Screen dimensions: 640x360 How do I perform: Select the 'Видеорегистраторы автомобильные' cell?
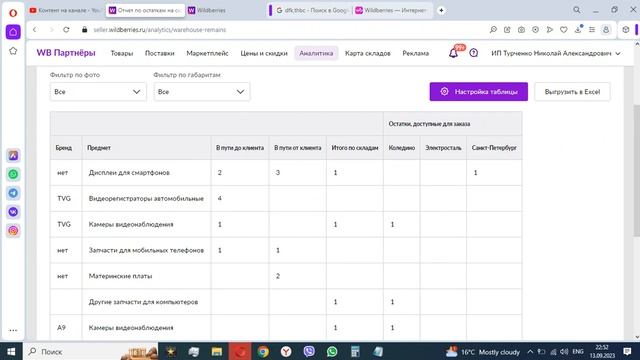147,198
